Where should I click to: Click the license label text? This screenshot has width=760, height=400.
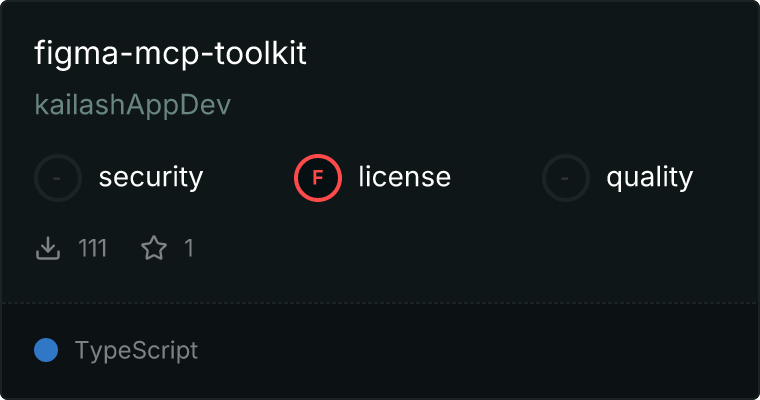405,177
